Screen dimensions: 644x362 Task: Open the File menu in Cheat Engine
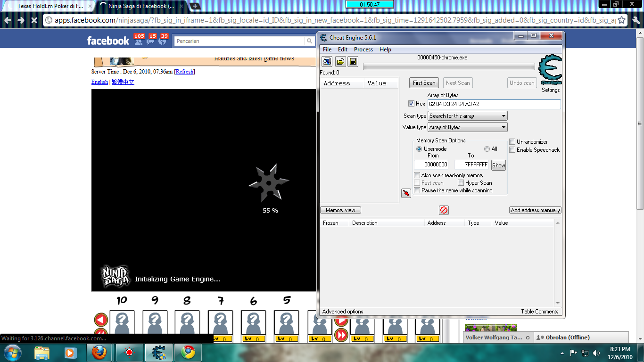[327, 49]
